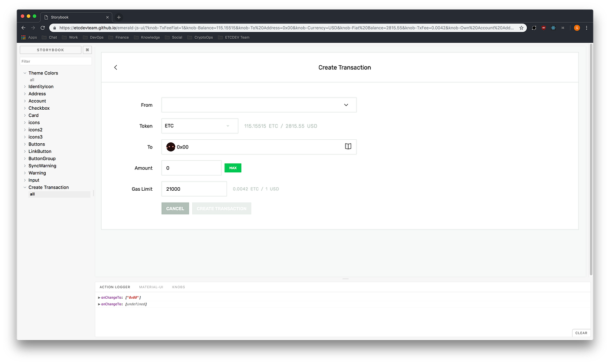610x364 pixels.
Task: Open Chrome's three-dot menu
Action: point(587,27)
